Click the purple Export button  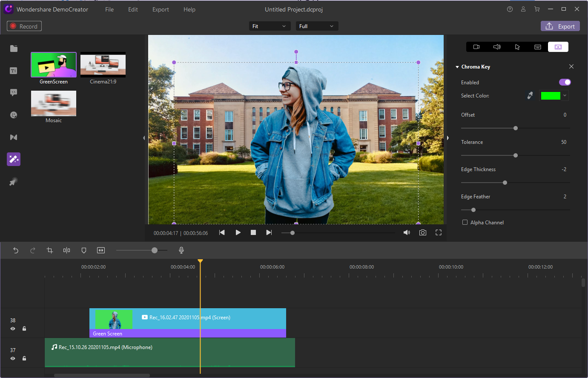tap(560, 26)
